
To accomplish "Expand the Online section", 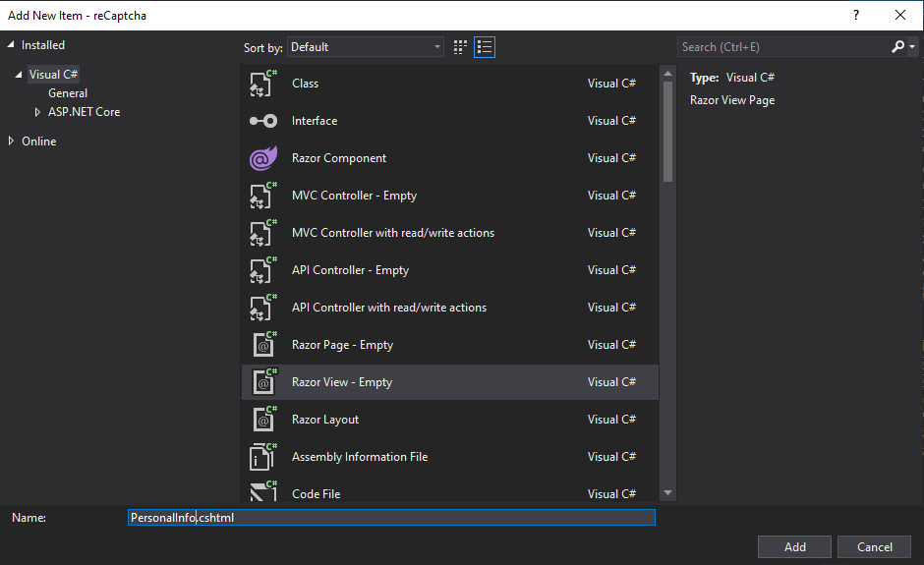I will (x=11, y=141).
